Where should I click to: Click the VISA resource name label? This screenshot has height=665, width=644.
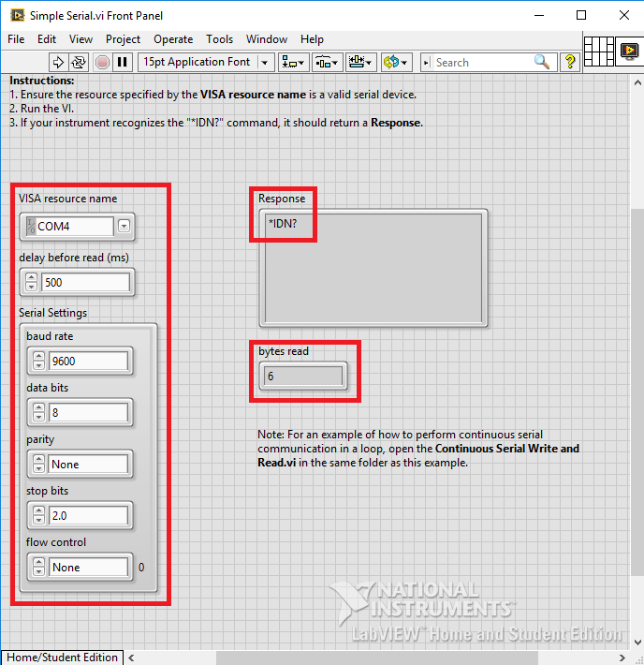[67, 199]
